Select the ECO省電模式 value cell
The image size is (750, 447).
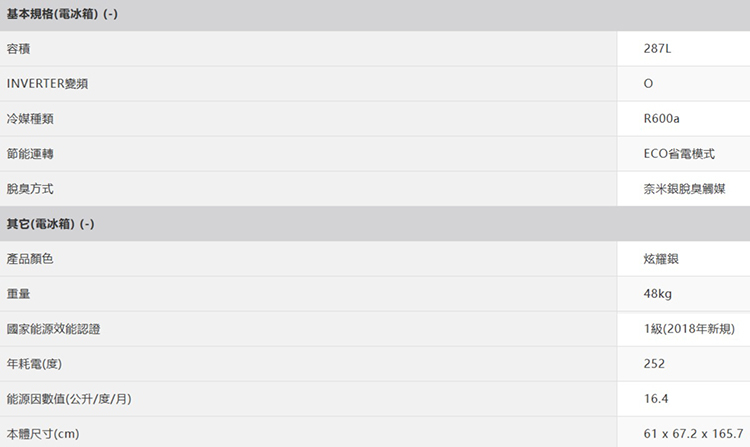(680, 154)
